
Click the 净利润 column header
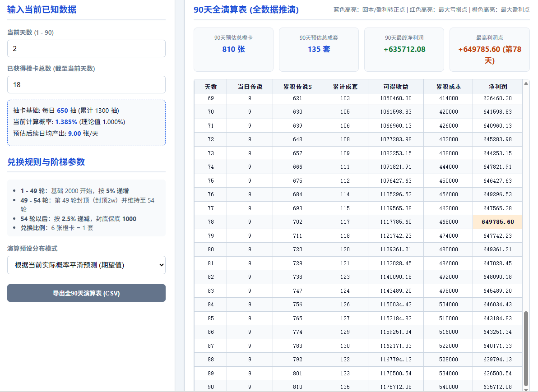498,87
